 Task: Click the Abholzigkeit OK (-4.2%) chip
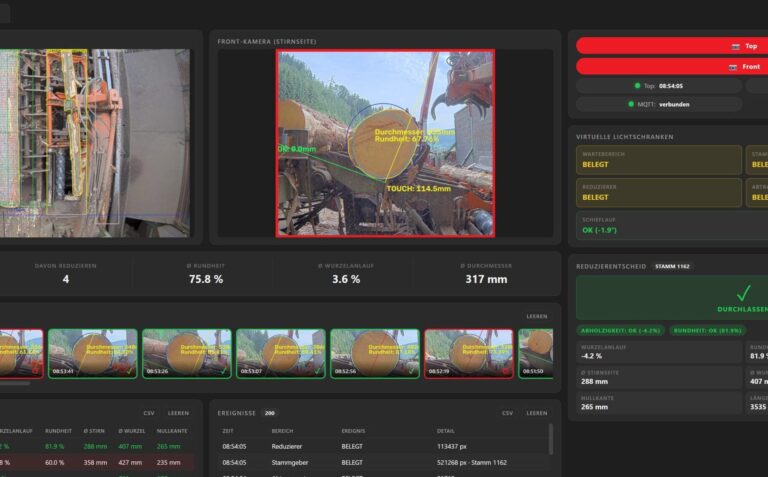[621, 331]
